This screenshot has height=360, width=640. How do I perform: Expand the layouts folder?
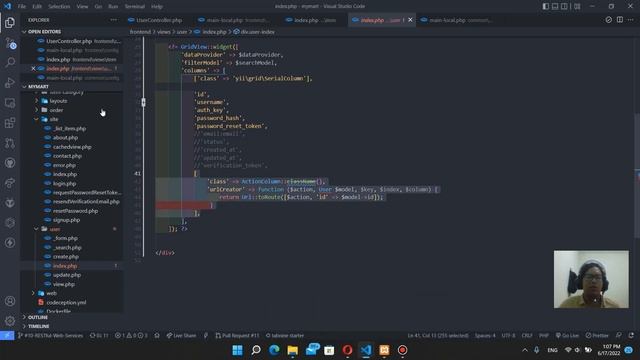click(58, 101)
